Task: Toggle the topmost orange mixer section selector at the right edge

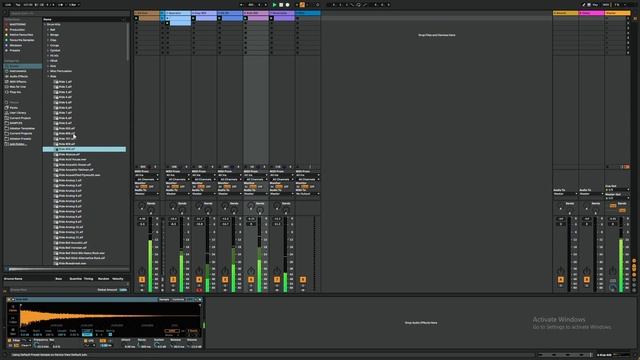Action: point(634,260)
